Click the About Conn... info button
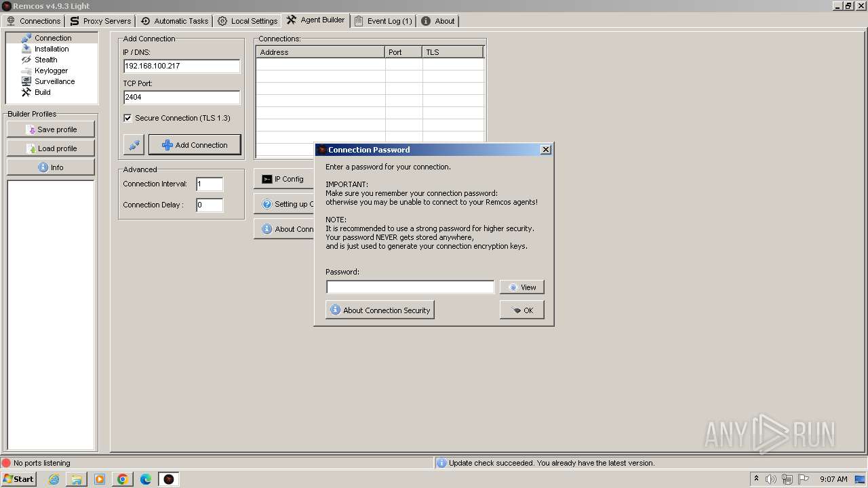This screenshot has width=868, height=488. pos(284,229)
